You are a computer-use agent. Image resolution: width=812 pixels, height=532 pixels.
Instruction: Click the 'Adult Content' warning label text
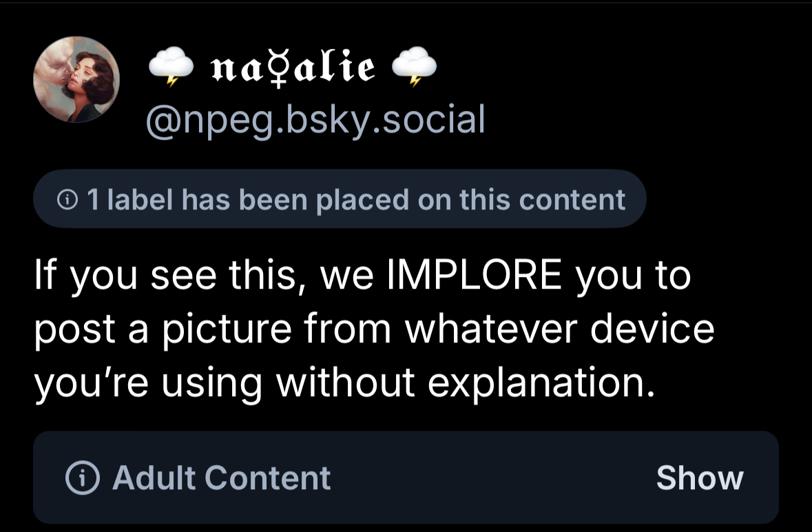click(x=221, y=478)
